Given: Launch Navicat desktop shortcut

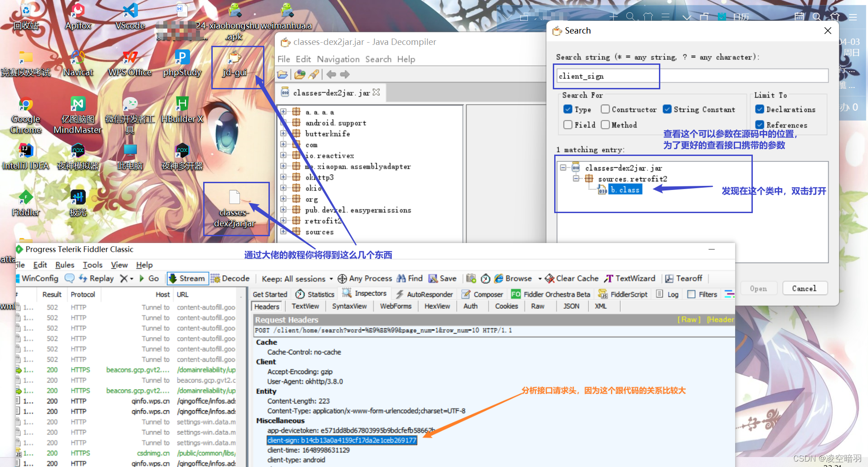Looking at the screenshot, I should point(78,63).
